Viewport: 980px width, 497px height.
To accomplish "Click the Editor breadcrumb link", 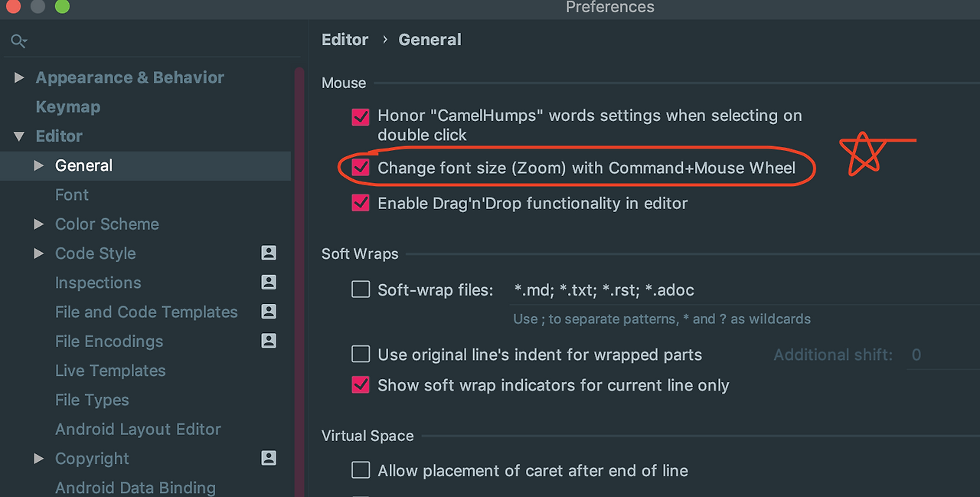I will point(345,40).
